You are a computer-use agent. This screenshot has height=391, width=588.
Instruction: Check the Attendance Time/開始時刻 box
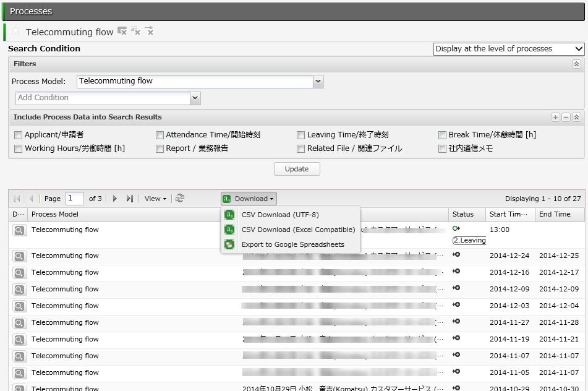tap(160, 135)
